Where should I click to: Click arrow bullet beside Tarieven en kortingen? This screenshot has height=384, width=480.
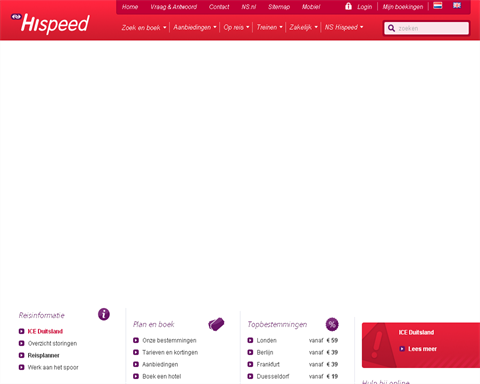point(136,352)
